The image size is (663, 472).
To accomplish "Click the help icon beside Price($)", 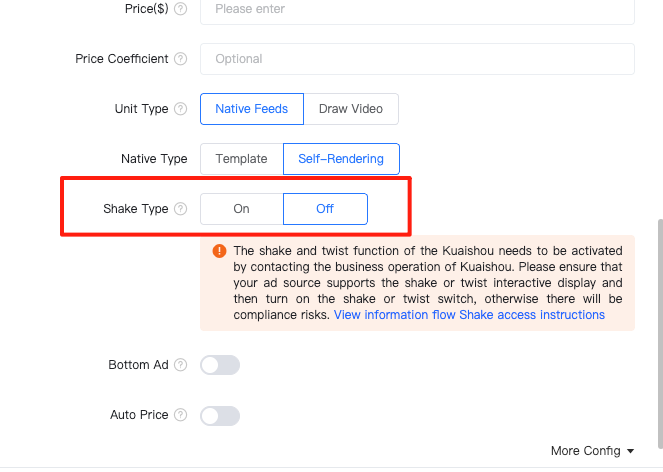I will pyautogui.click(x=181, y=8).
